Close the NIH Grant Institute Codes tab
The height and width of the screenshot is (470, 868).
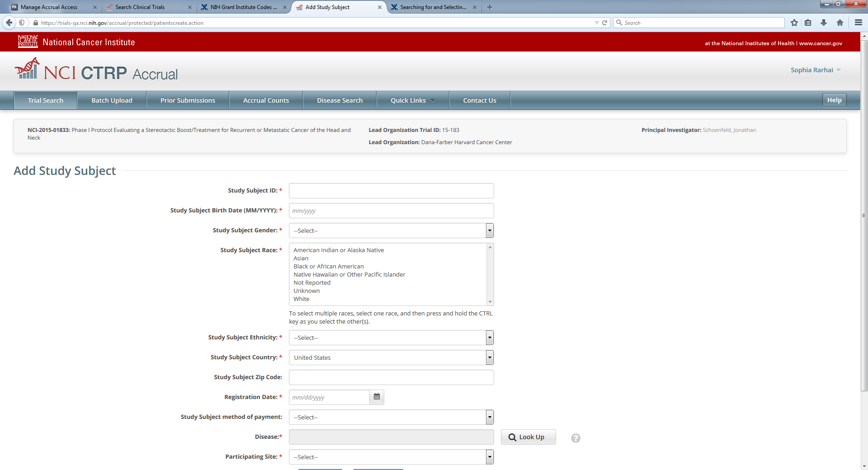pyautogui.click(x=285, y=7)
